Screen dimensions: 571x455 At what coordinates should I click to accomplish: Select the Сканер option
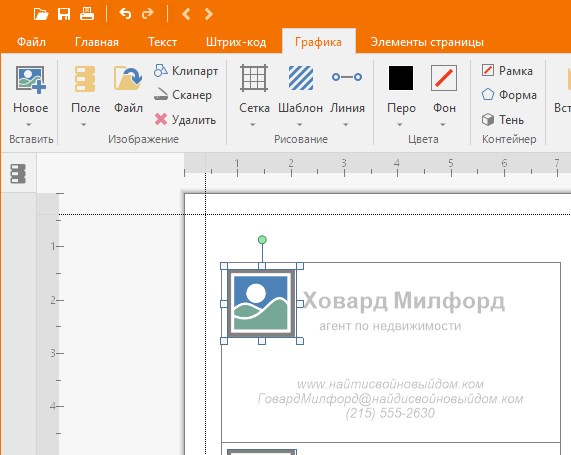click(x=182, y=95)
